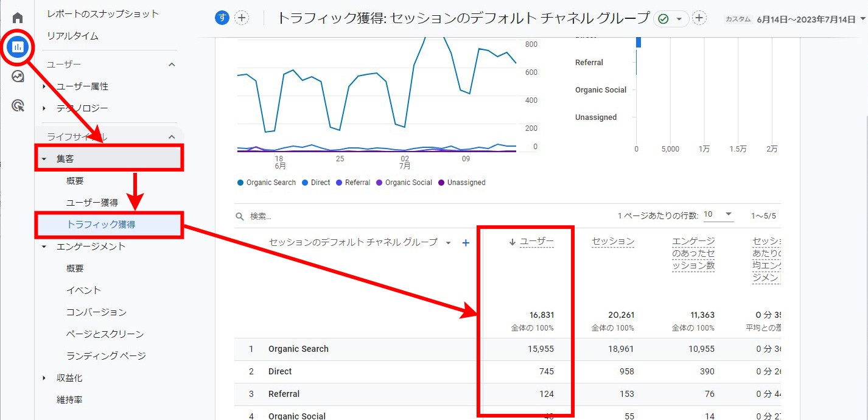Open 維持率 report

click(x=69, y=400)
